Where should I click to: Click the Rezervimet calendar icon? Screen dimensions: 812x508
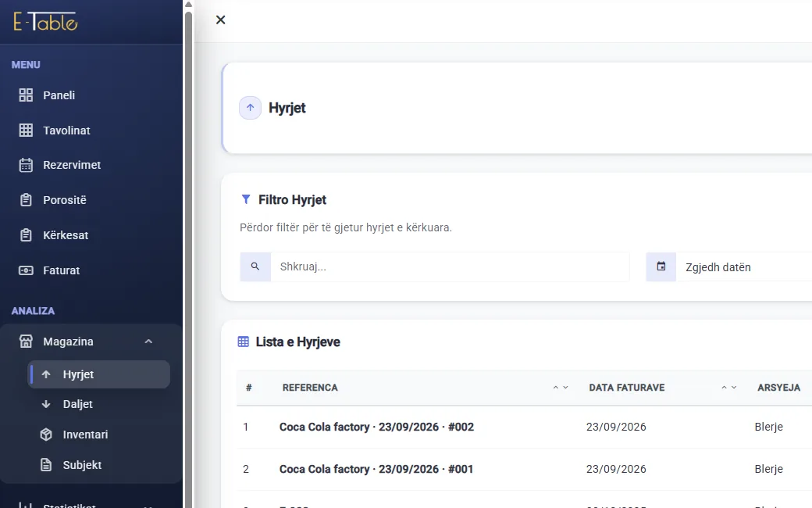coord(26,165)
